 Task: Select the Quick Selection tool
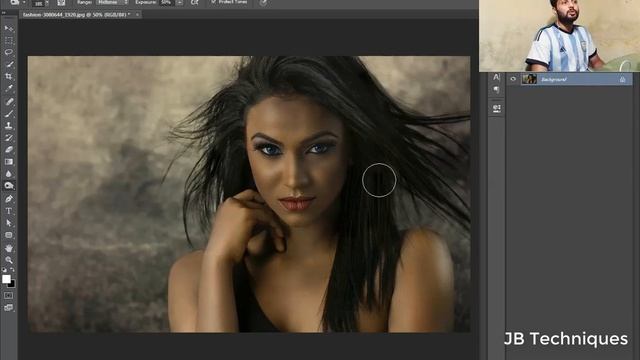click(9, 64)
